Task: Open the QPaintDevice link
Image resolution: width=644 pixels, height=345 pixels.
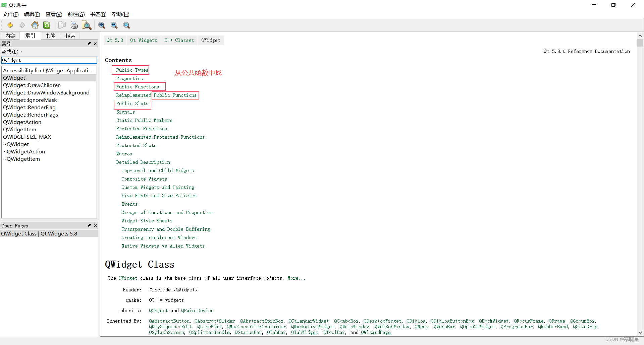Action: click(x=197, y=310)
